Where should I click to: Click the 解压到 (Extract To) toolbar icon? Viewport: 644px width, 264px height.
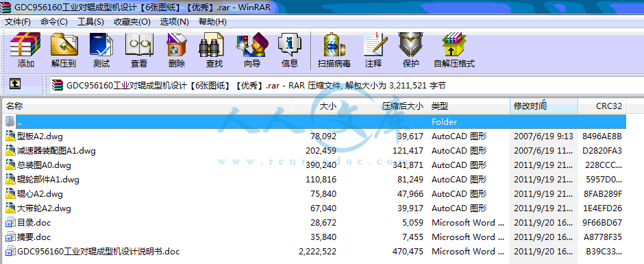click(x=64, y=45)
